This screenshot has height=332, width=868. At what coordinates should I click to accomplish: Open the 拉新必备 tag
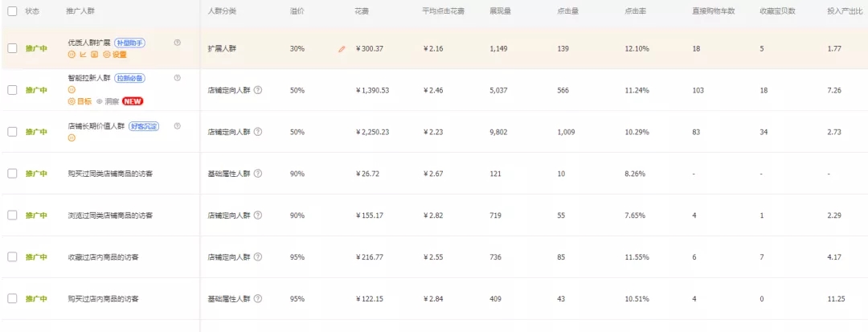[132, 78]
